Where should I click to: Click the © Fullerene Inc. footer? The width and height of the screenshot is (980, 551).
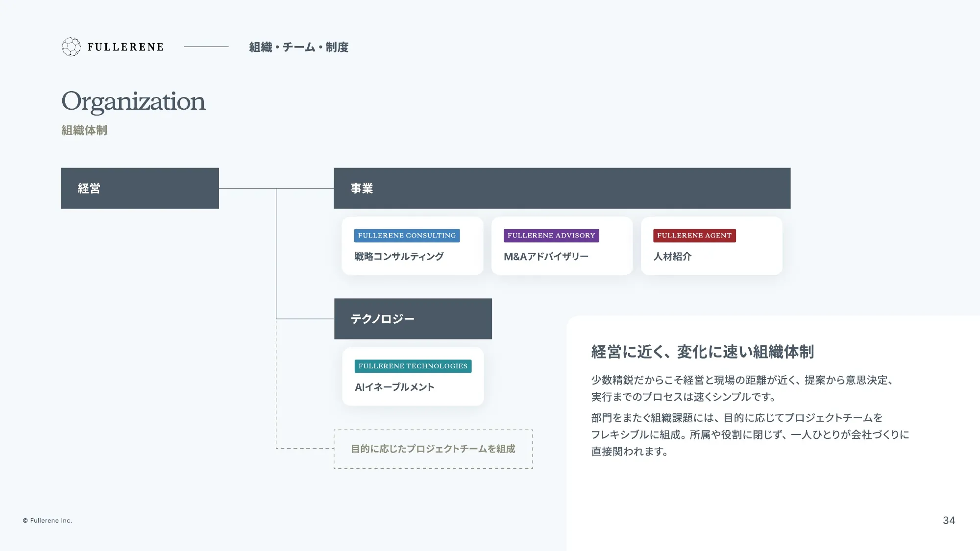(x=48, y=521)
